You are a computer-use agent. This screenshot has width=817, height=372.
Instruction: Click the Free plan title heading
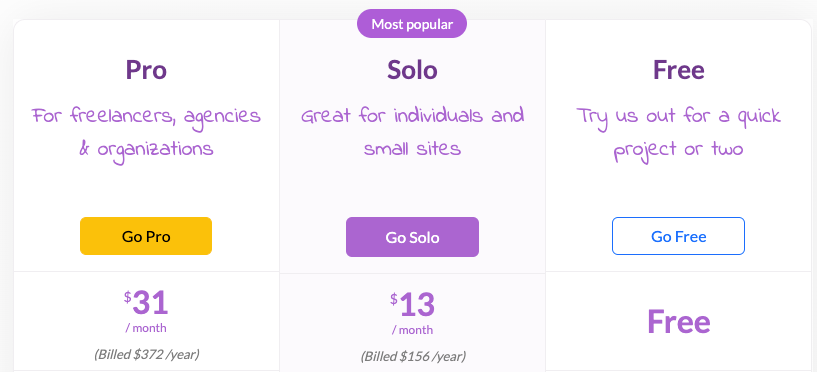click(x=678, y=69)
